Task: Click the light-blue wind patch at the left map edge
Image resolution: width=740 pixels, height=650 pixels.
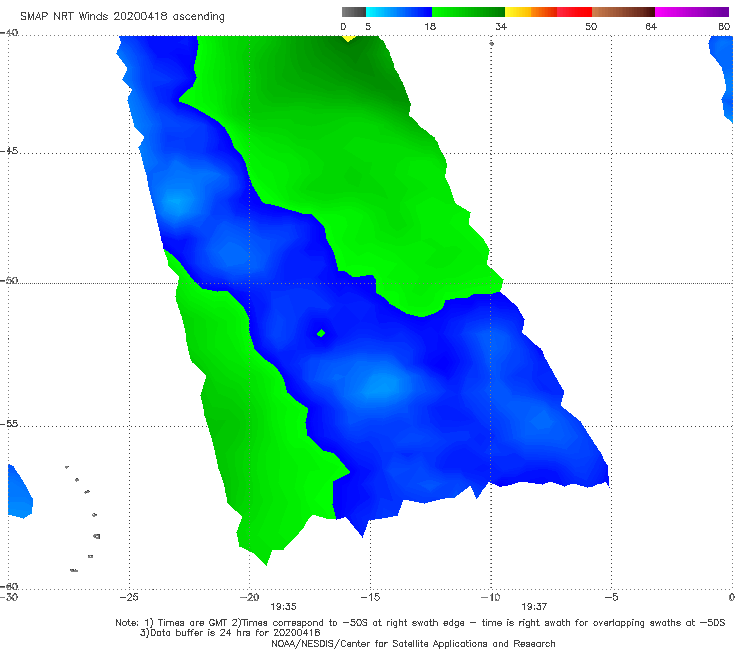Action: click(x=20, y=492)
